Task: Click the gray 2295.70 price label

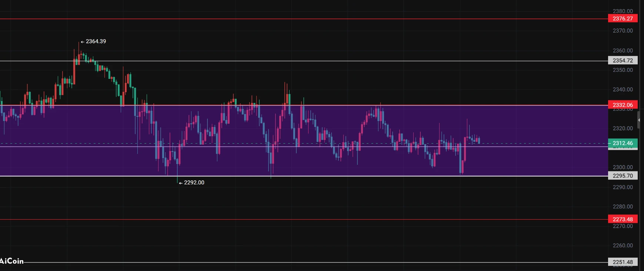Action: click(x=623, y=175)
